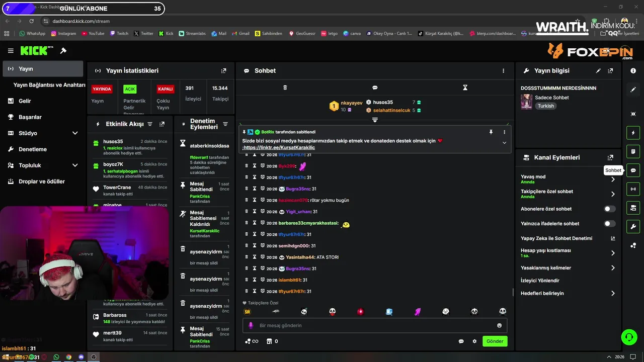This screenshot has width=644, height=362.
Task: Send the message with the Gönder button
Action: point(495,341)
